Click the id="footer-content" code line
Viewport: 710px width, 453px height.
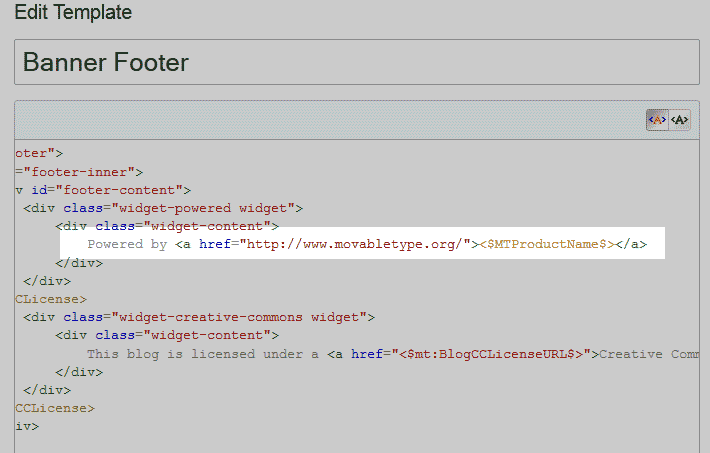(x=103, y=190)
